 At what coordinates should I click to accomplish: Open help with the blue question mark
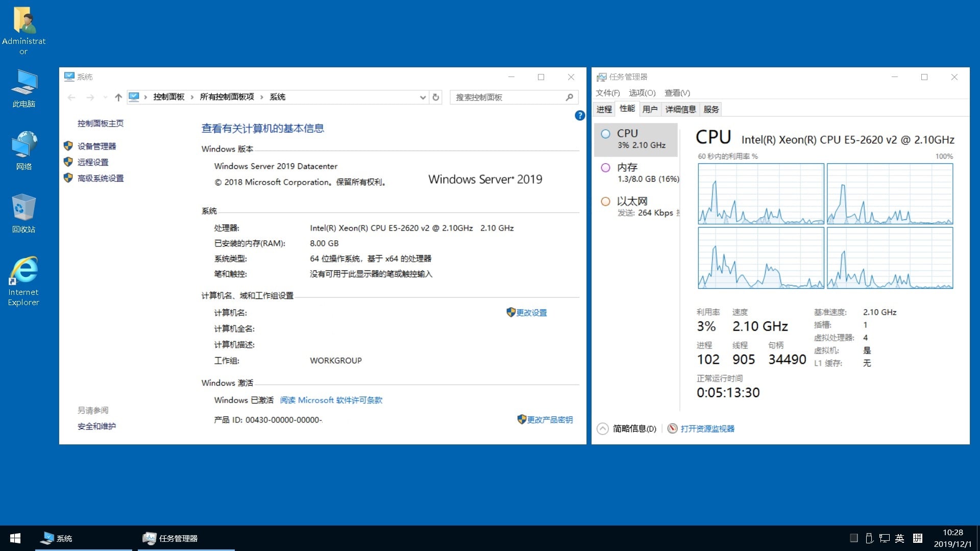click(x=580, y=115)
